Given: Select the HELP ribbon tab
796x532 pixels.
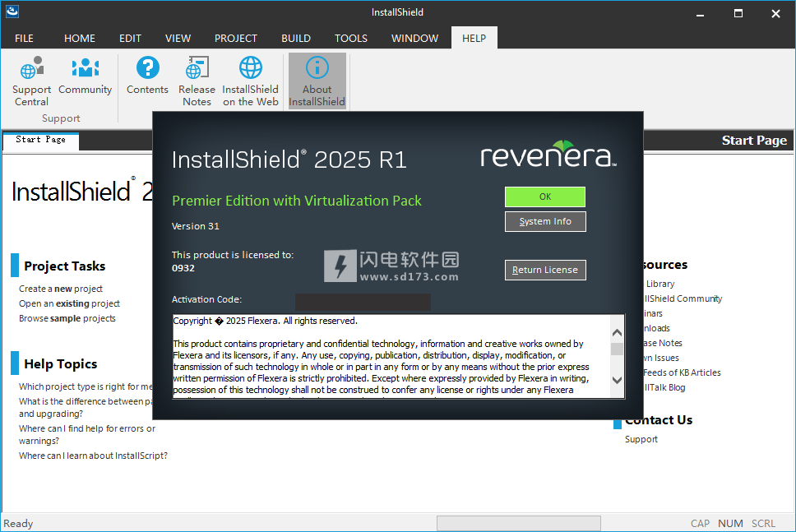Looking at the screenshot, I should [x=474, y=38].
